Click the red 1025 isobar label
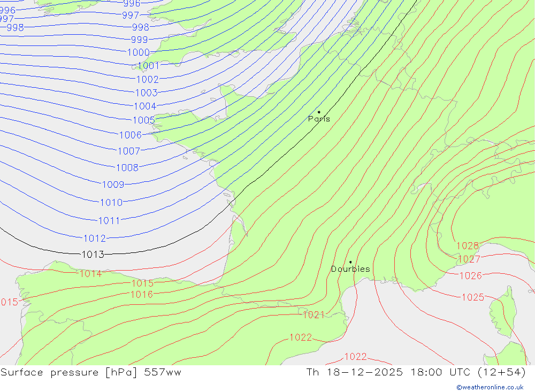 coord(473,297)
